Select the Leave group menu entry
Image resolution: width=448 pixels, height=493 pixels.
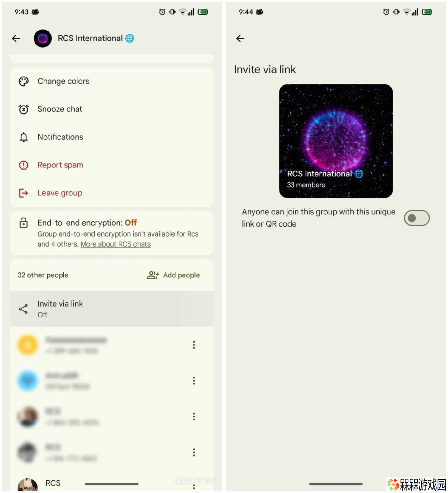112,193
